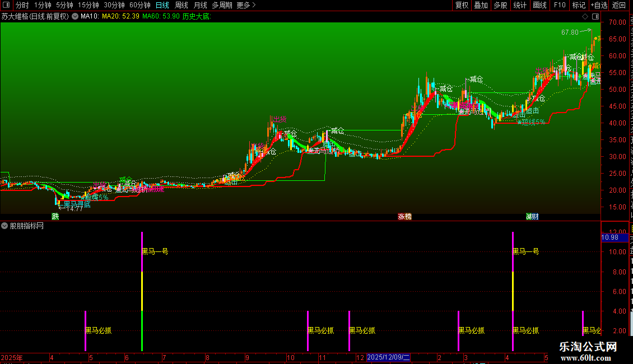Open F10 company information
The height and width of the screenshot is (364, 633).
[560, 5]
